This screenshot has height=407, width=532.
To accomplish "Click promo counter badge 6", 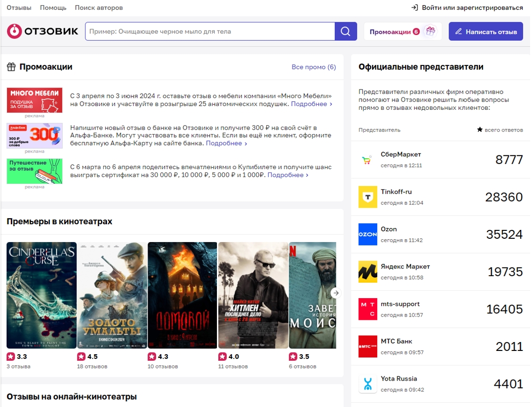I will 416,32.
